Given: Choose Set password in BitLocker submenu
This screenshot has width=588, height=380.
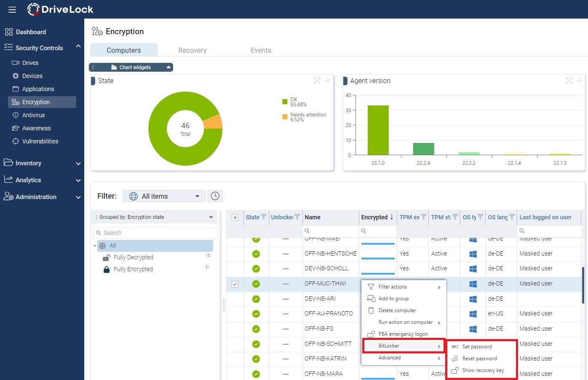Looking at the screenshot, I should point(481,347).
